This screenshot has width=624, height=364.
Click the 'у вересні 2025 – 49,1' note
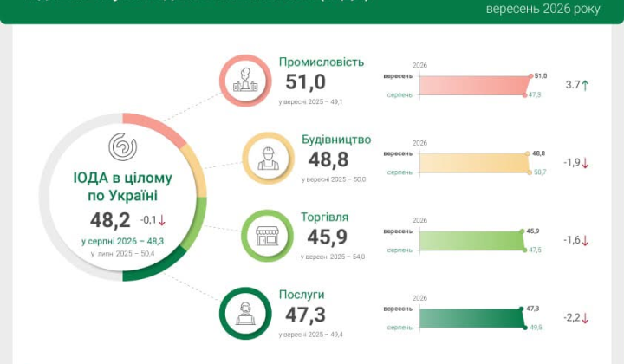(310, 102)
